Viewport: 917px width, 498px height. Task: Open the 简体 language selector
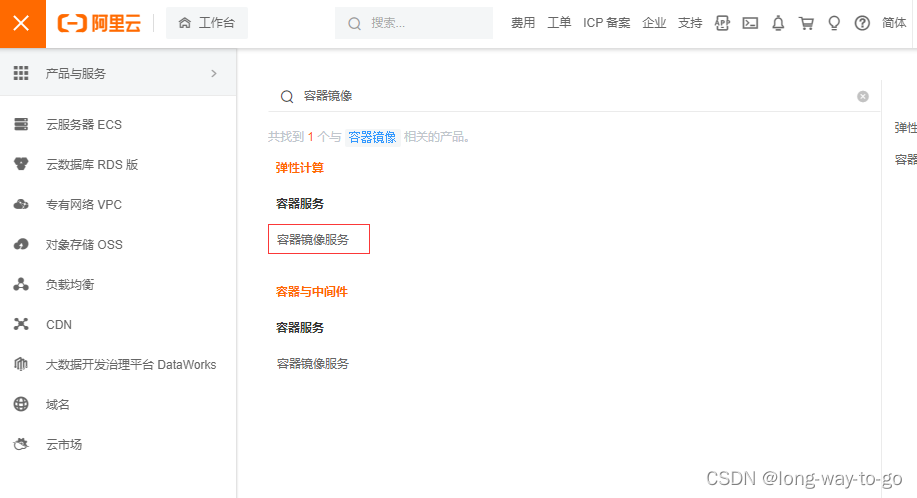[x=894, y=23]
